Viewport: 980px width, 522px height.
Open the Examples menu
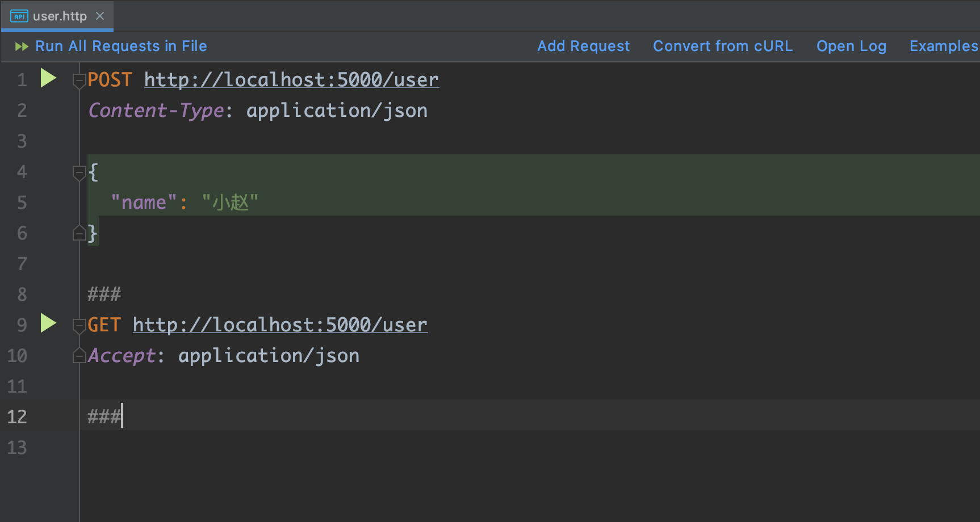[943, 46]
